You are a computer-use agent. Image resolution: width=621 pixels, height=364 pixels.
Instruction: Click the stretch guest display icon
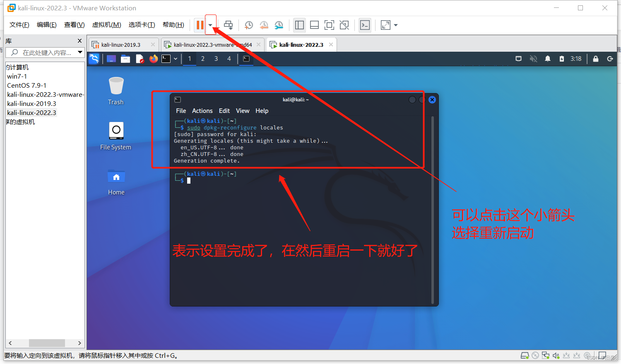pos(385,25)
